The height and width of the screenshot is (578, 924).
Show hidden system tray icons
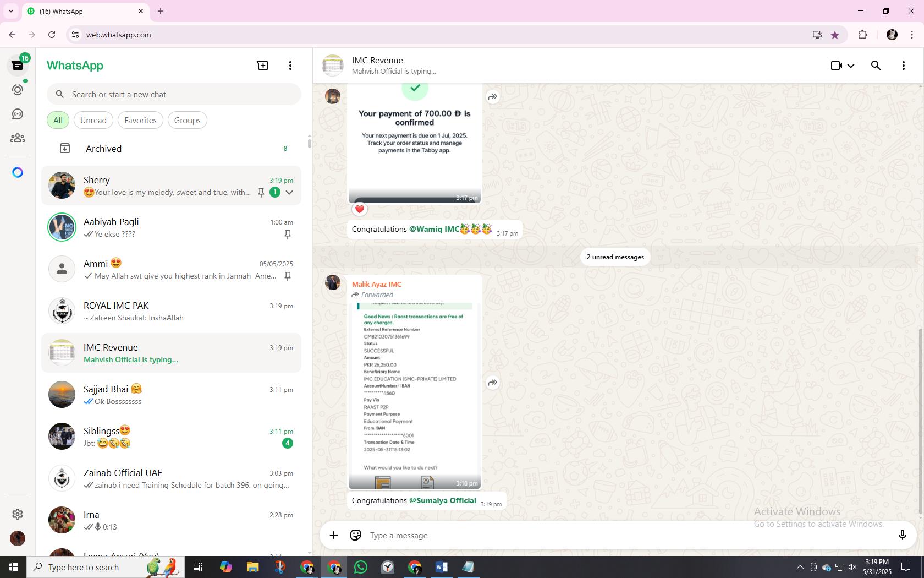point(800,567)
